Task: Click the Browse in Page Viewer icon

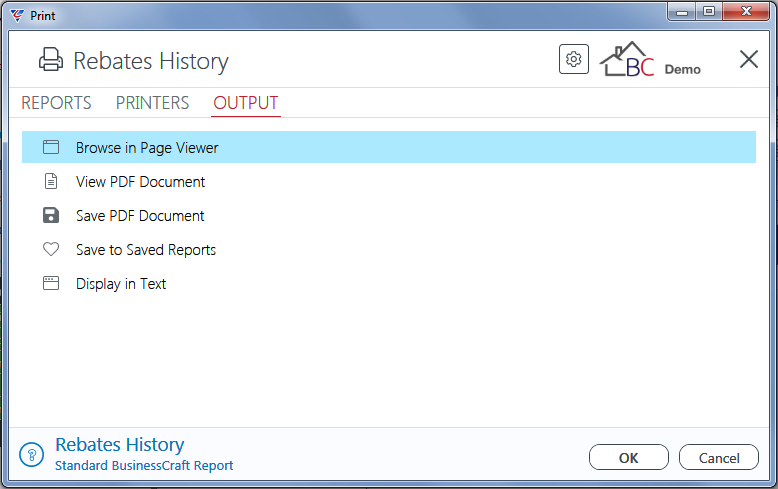Action: (51, 147)
